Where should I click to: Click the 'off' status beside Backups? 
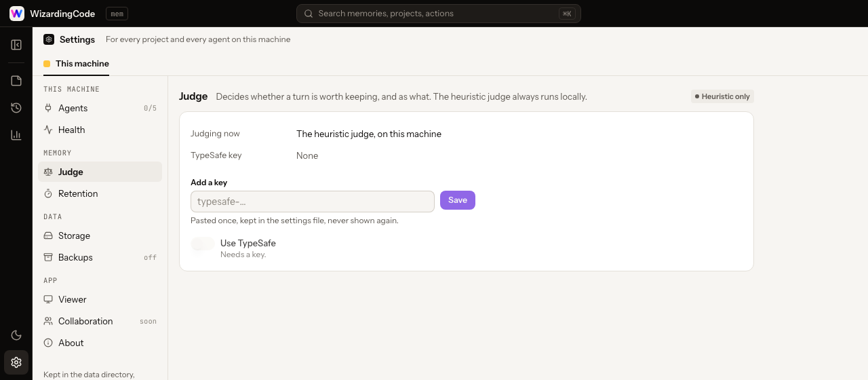point(150,257)
